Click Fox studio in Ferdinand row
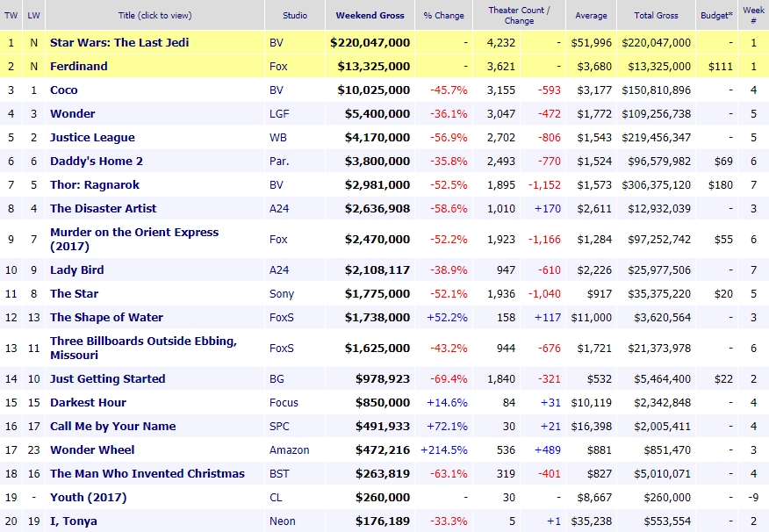Screen dimensions: 769x532 click(x=278, y=66)
